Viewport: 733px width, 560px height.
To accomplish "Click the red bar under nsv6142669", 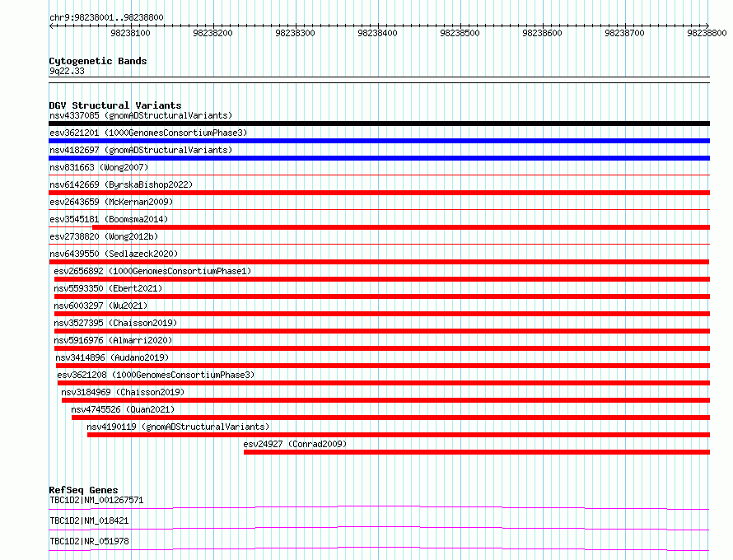I will (379, 193).
